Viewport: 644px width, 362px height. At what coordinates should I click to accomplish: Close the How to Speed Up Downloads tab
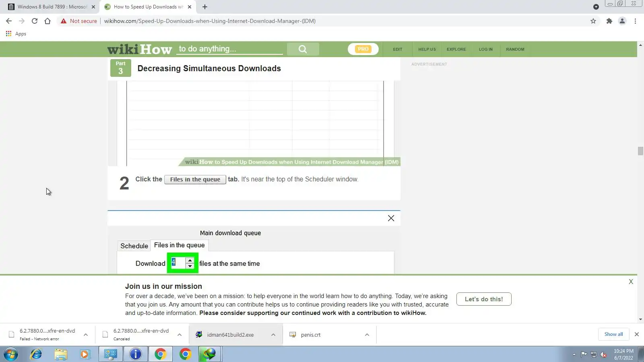(x=190, y=7)
